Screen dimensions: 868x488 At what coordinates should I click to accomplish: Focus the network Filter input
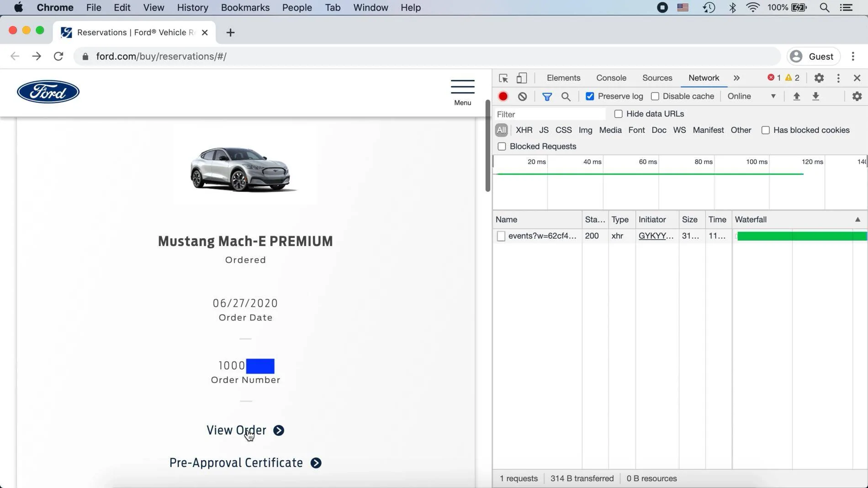point(550,114)
